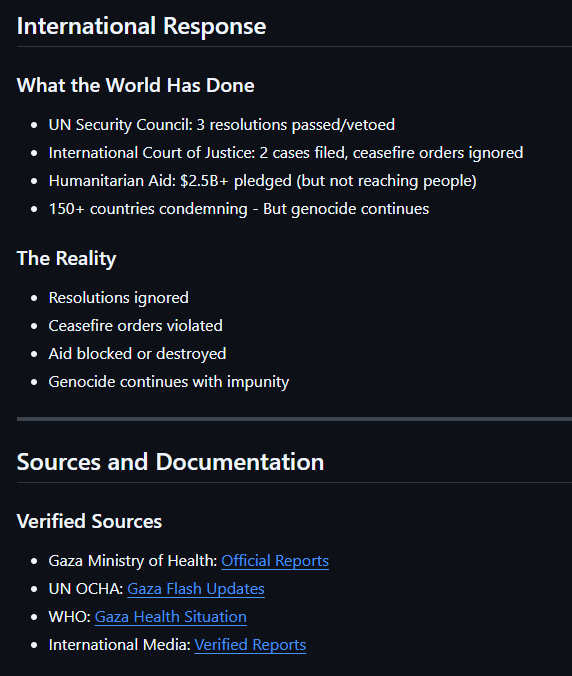Click the Ceasefire orders violated bullet
Screen dimensions: 572x676
point(135,325)
